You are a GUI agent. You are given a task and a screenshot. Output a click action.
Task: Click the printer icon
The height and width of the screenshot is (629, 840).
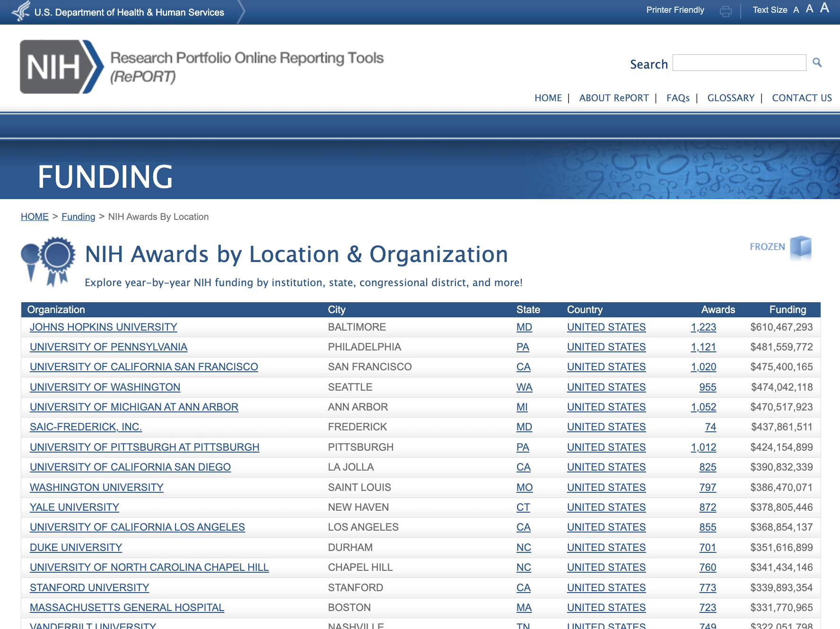[x=725, y=11]
